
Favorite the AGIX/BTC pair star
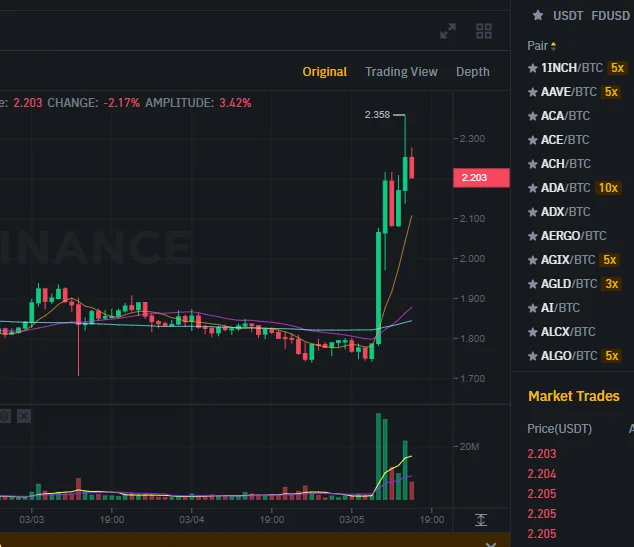[x=533, y=260]
